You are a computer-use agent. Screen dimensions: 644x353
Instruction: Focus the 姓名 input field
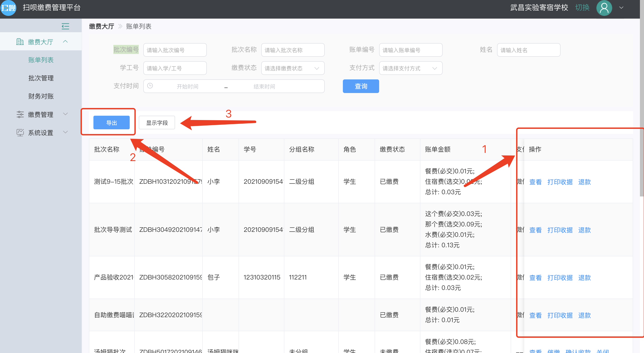click(x=529, y=50)
